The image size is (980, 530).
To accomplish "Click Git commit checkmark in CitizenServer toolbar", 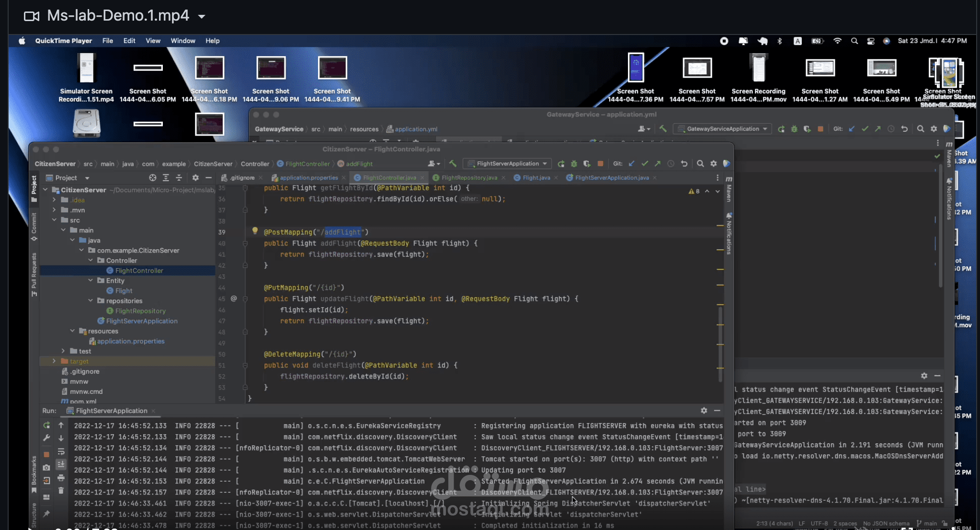I will point(645,163).
